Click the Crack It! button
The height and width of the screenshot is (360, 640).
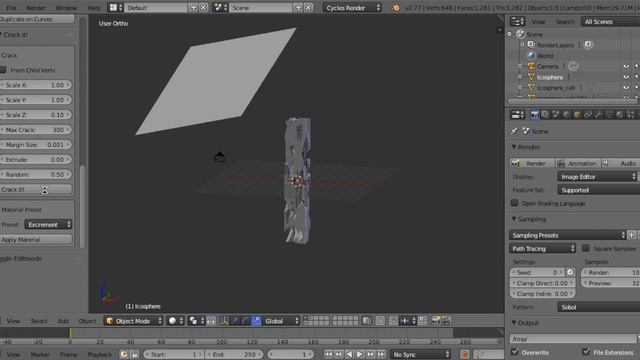36,189
